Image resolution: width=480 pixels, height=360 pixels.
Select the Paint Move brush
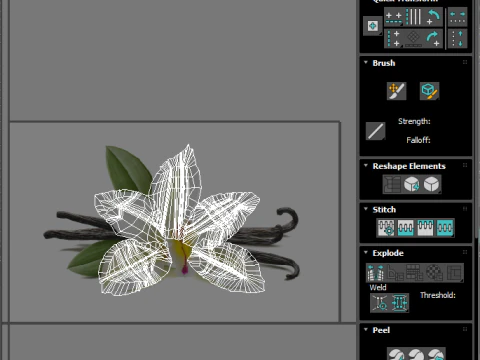397,91
